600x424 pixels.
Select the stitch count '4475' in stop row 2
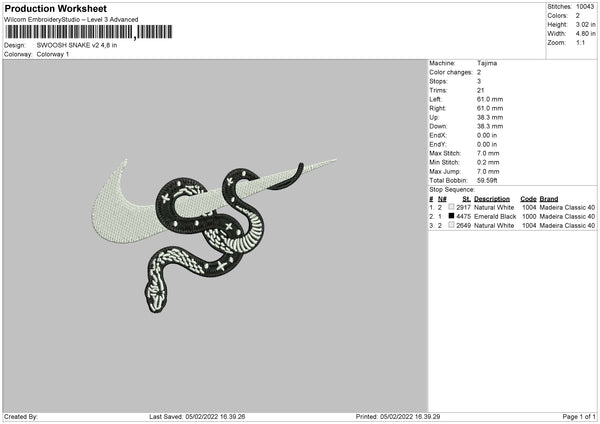click(463, 217)
